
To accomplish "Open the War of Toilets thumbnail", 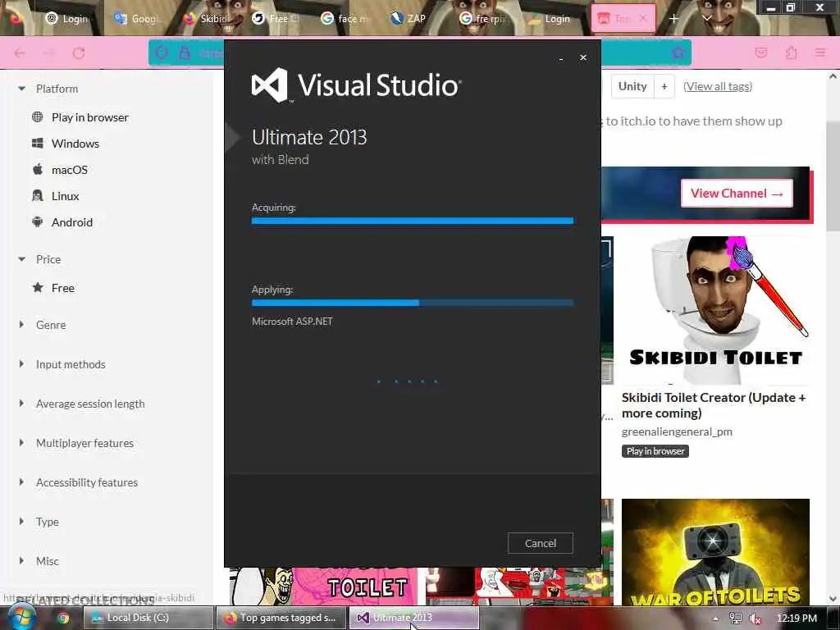I will pos(715,552).
